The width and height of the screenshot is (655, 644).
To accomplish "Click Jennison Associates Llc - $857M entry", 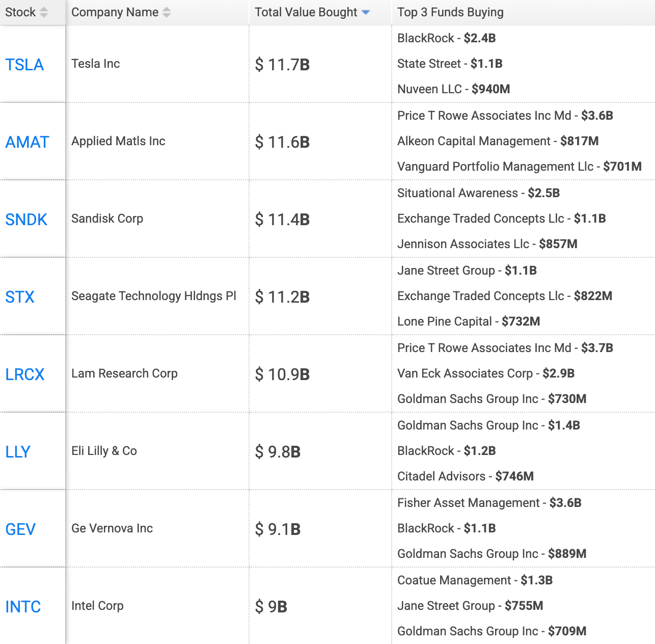I will (x=487, y=244).
